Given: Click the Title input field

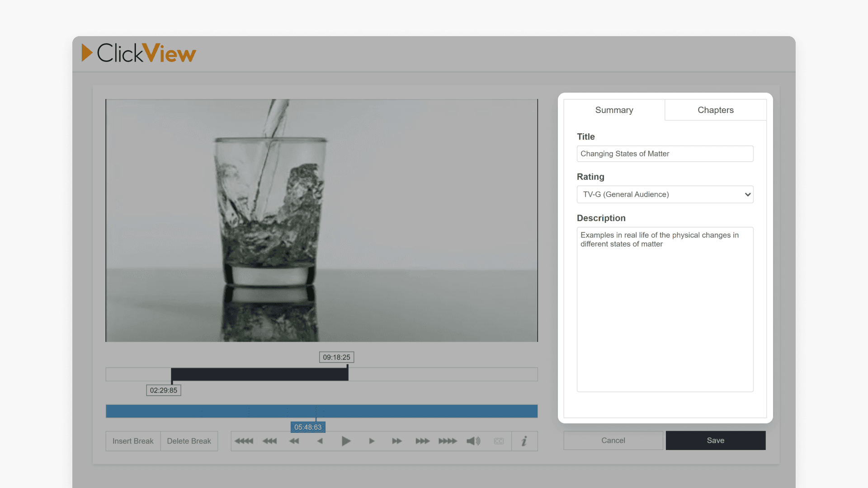Looking at the screenshot, I should (665, 154).
